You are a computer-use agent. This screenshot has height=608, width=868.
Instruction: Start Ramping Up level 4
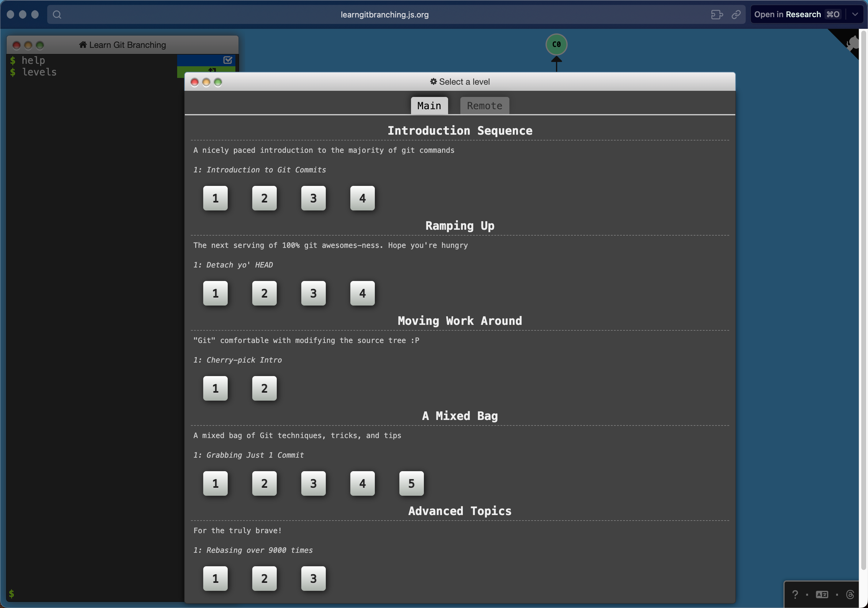362,293
